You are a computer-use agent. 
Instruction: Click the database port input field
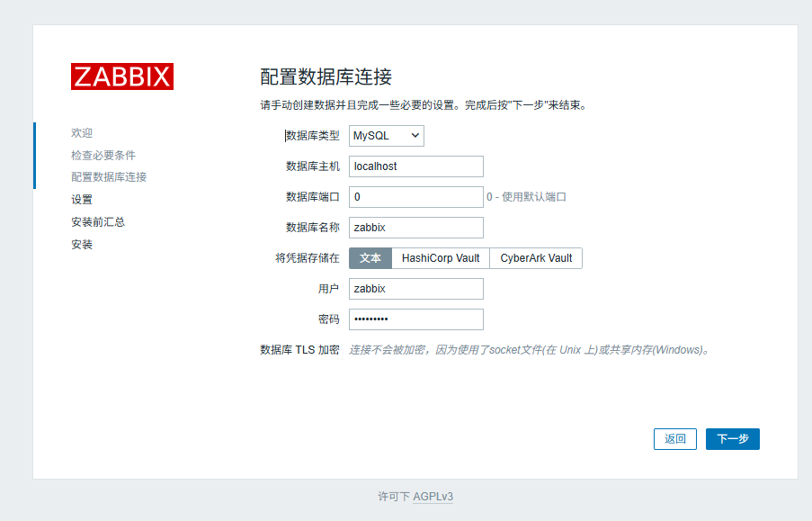pyautogui.click(x=415, y=197)
